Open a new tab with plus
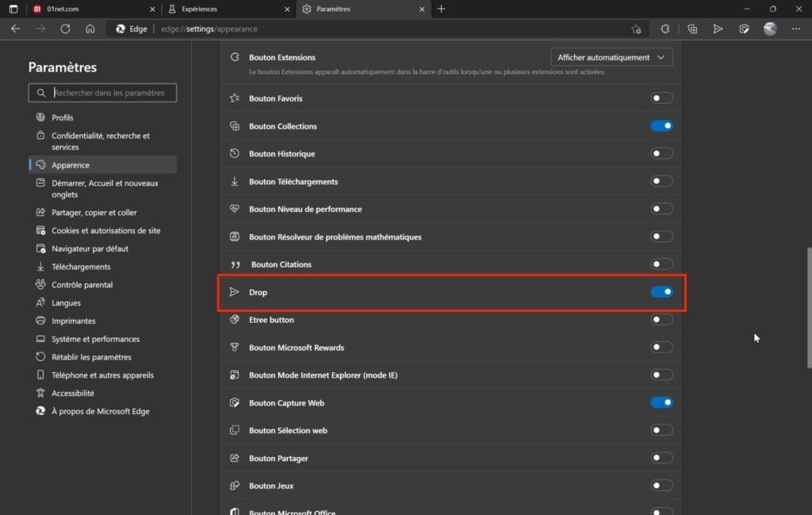This screenshot has height=515, width=812. tap(441, 9)
